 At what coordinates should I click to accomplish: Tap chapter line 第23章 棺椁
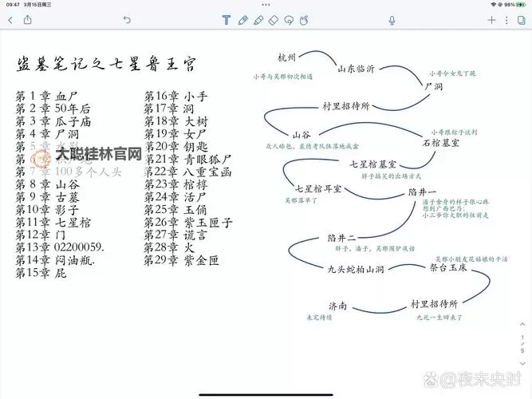pos(175,184)
